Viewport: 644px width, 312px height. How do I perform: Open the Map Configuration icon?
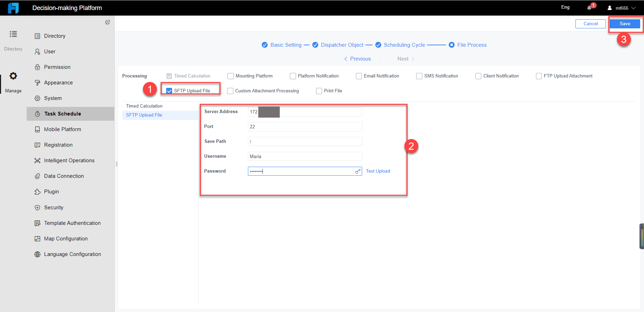(x=37, y=238)
